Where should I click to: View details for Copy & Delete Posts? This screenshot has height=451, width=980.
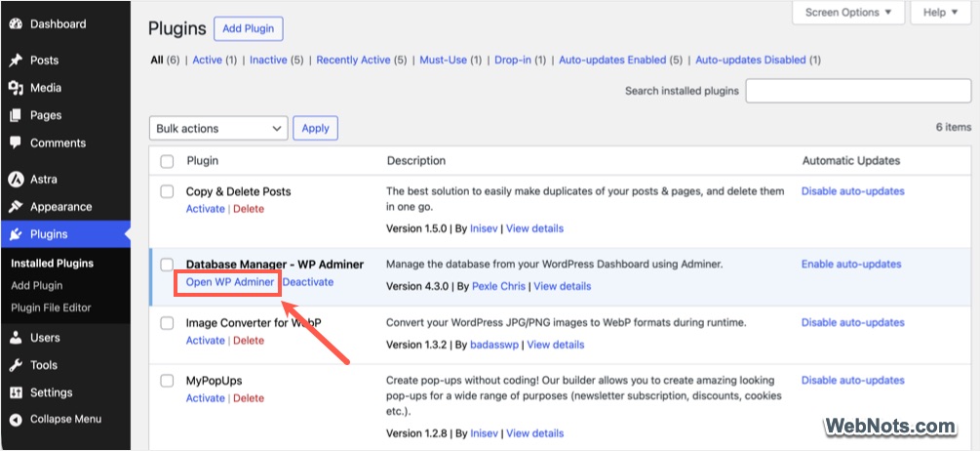[535, 228]
